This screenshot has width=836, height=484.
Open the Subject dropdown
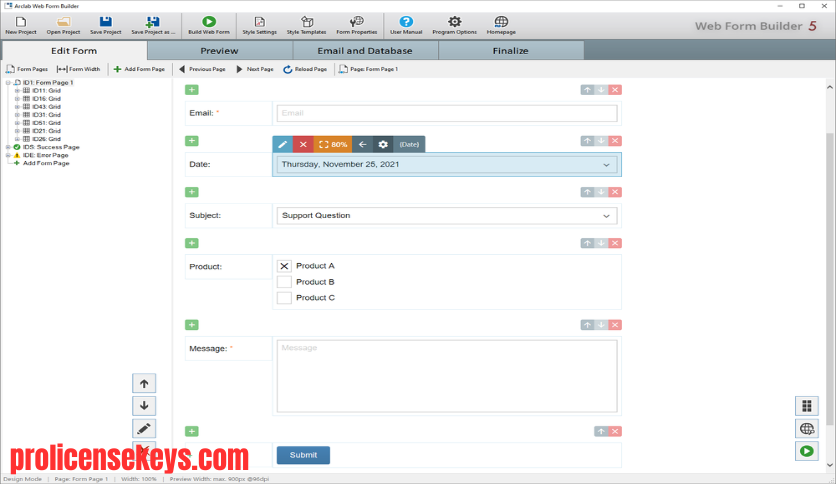pos(606,216)
